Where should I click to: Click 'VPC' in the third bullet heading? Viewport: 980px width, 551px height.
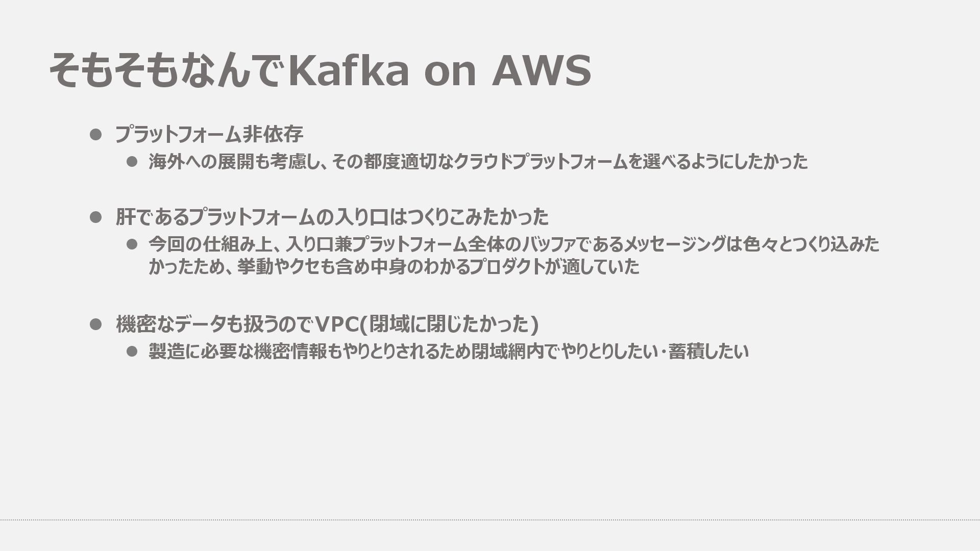pyautogui.click(x=336, y=323)
